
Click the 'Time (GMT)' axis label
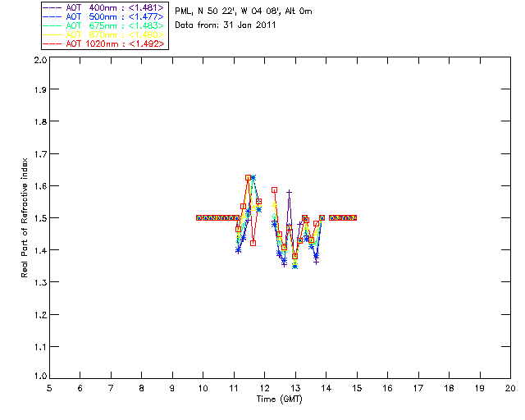pos(280,399)
